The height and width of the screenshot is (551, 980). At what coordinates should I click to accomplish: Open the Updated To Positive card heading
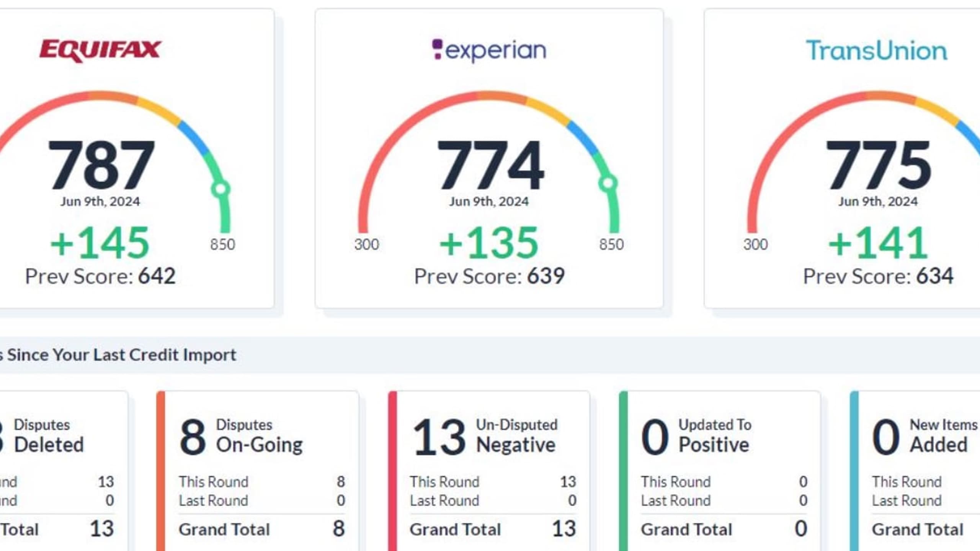tap(715, 435)
